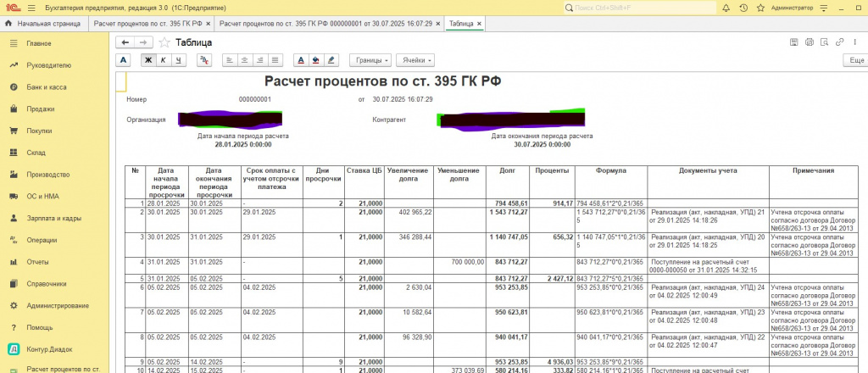The height and width of the screenshot is (373, 868).
Task: Open Администрирование section
Action: pyautogui.click(x=54, y=305)
